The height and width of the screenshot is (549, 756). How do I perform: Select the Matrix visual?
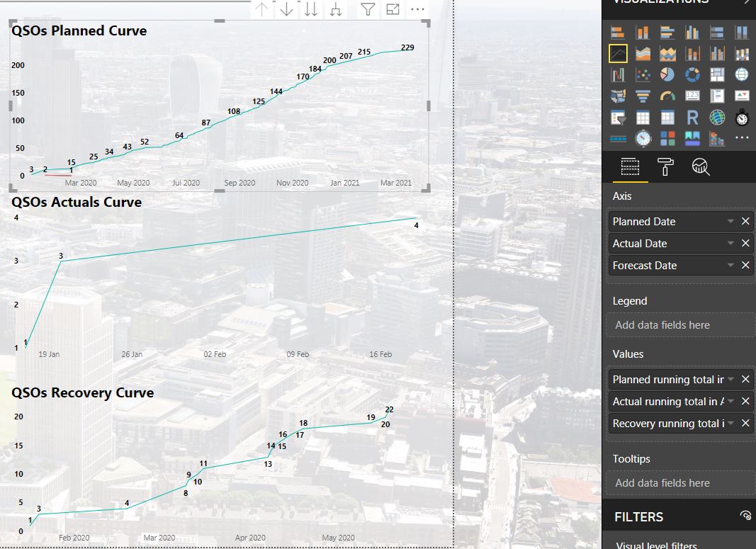(667, 117)
